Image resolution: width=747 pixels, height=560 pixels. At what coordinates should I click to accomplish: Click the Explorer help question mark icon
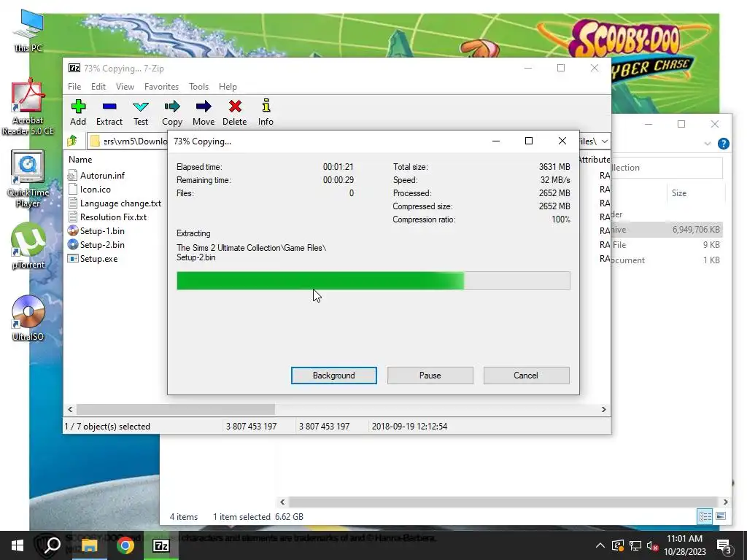(723, 144)
